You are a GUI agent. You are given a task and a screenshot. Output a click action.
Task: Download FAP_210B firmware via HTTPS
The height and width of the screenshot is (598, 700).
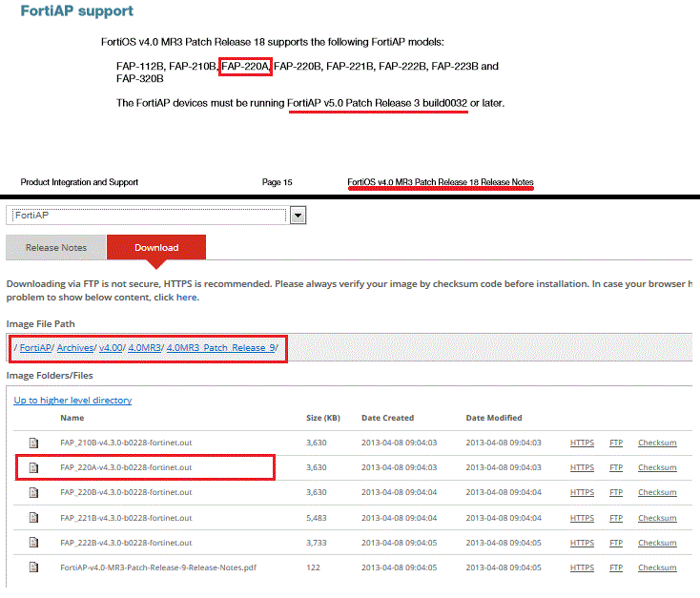pyautogui.click(x=582, y=443)
